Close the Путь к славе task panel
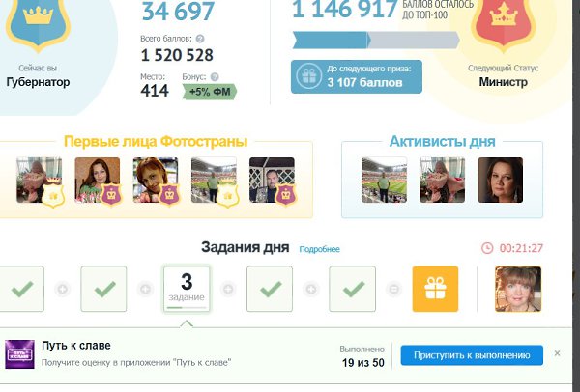The image size is (580, 392). 557,353
